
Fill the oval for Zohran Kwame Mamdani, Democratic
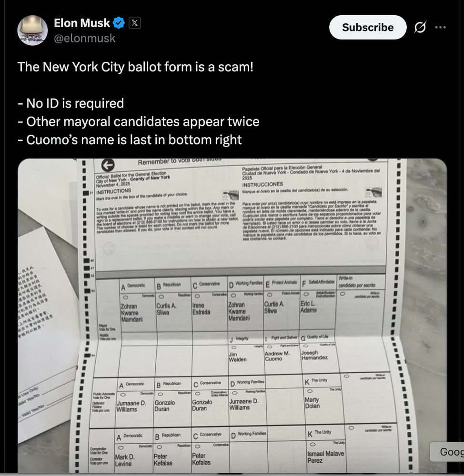click(x=125, y=297)
